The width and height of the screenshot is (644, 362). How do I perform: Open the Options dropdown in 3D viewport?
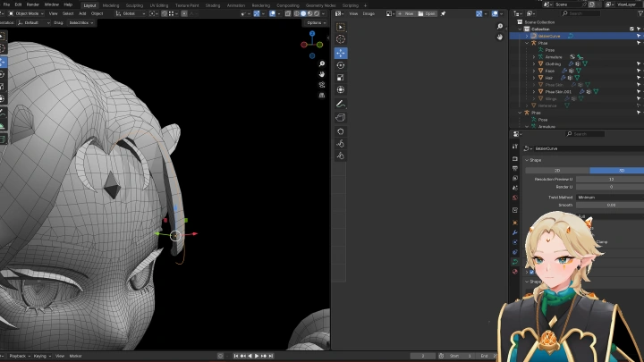pyautogui.click(x=317, y=22)
